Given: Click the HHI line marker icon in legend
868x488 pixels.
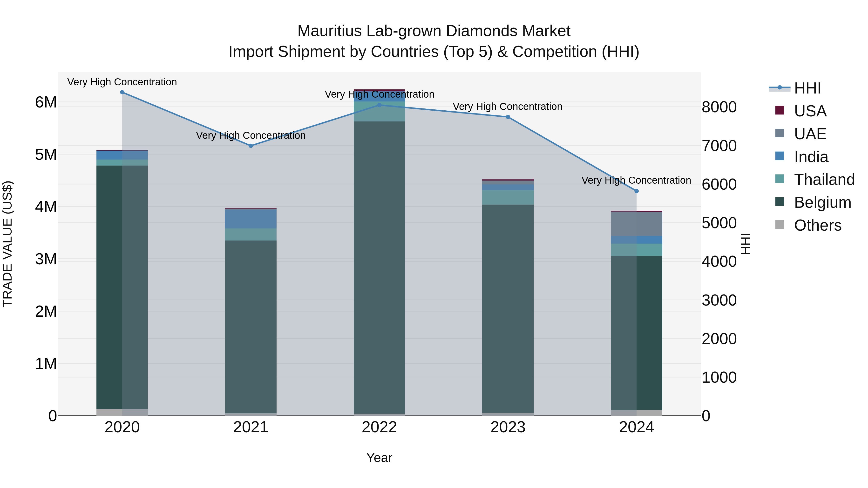Looking at the screenshot, I should (779, 87).
